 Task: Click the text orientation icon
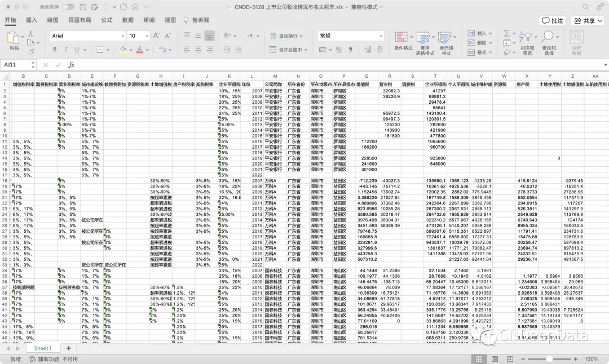click(228, 35)
